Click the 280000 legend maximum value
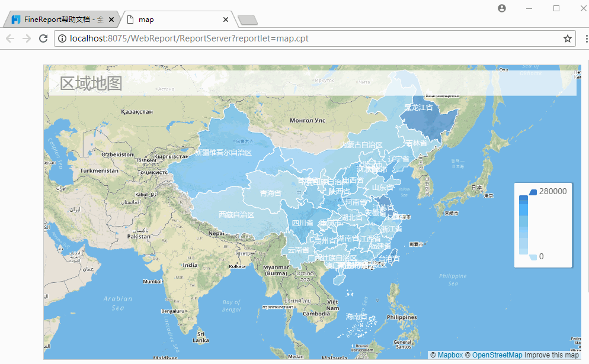 click(553, 191)
